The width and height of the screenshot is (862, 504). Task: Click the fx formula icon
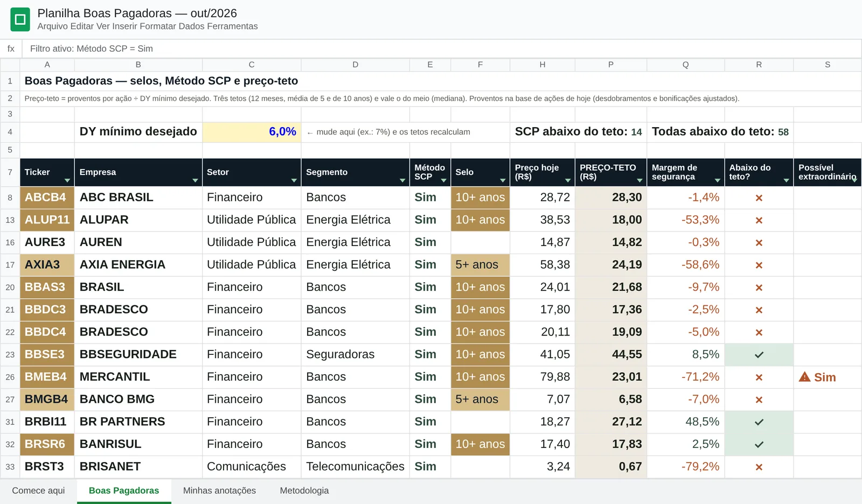(x=11, y=48)
